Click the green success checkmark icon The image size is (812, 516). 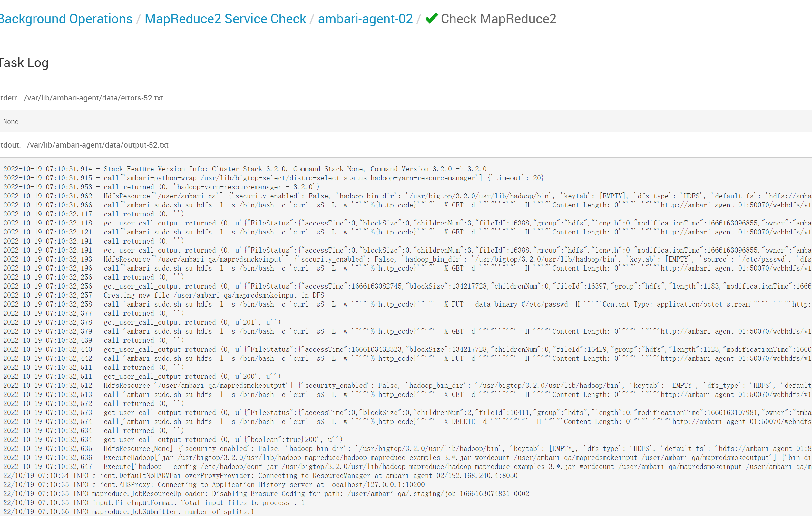[431, 18]
